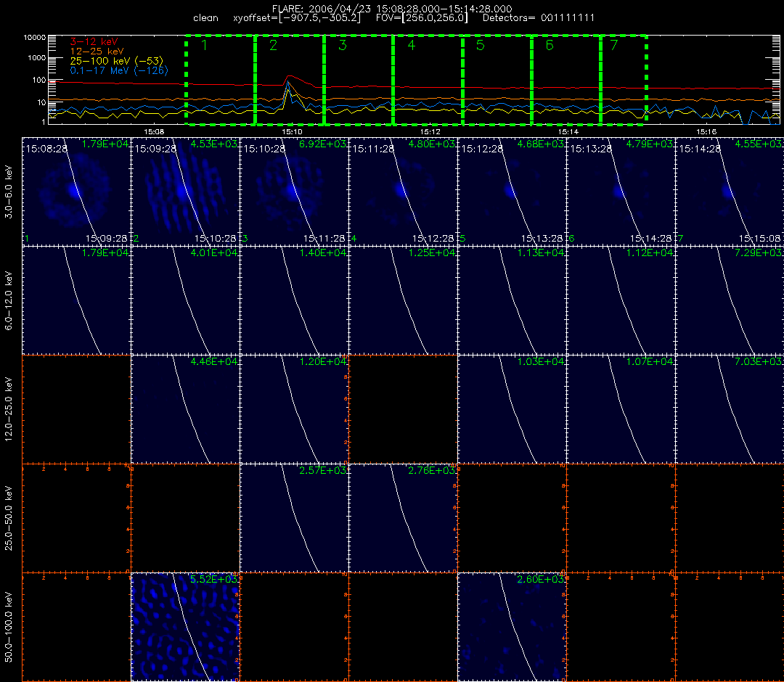
Task: Click the 1.40E+04 peak value
Action: click(323, 252)
